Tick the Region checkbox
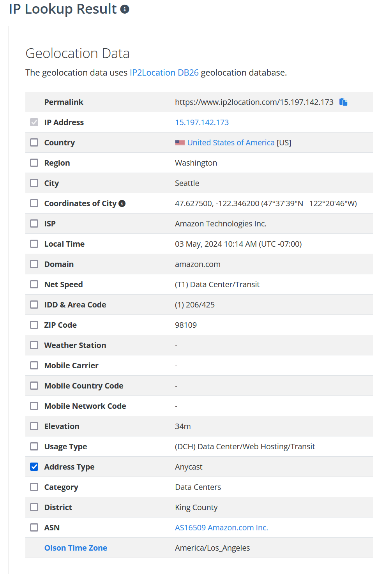This screenshot has width=392, height=574. [34, 163]
